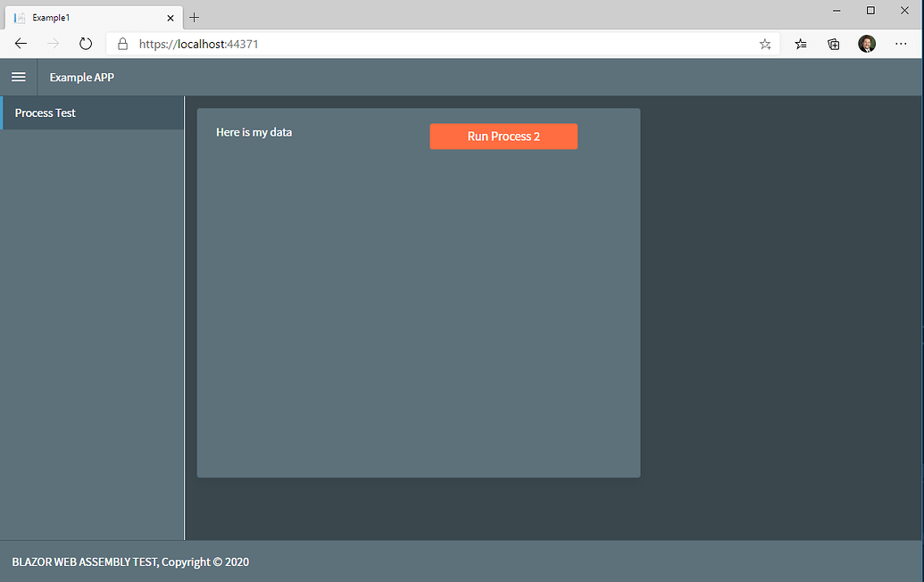924x582 pixels.
Task: Reload the page with the refresh icon
Action: (x=85, y=43)
